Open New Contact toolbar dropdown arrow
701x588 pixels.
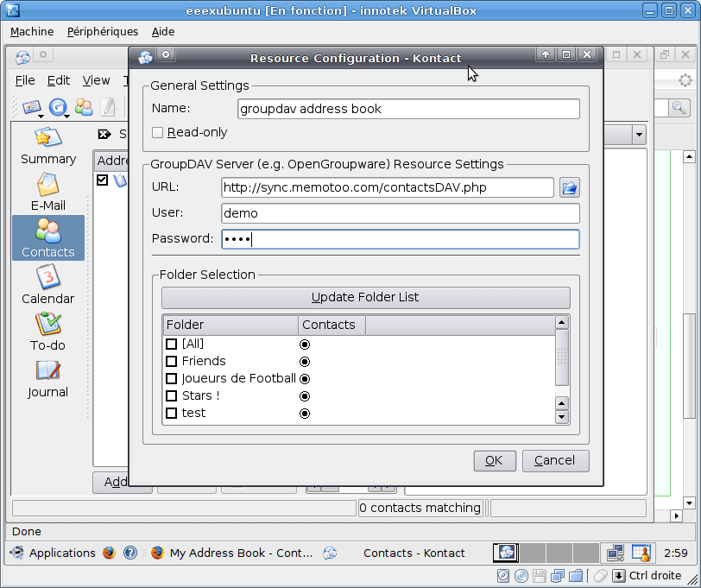click(x=41, y=117)
